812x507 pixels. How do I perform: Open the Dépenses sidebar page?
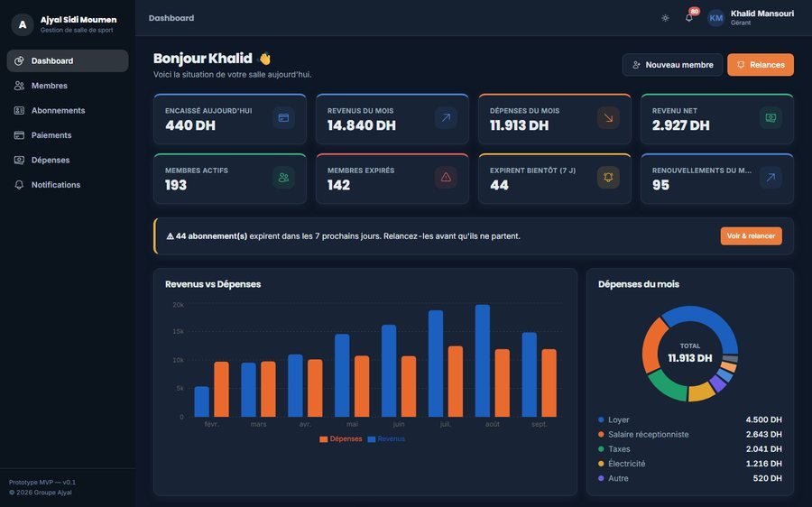(68, 160)
